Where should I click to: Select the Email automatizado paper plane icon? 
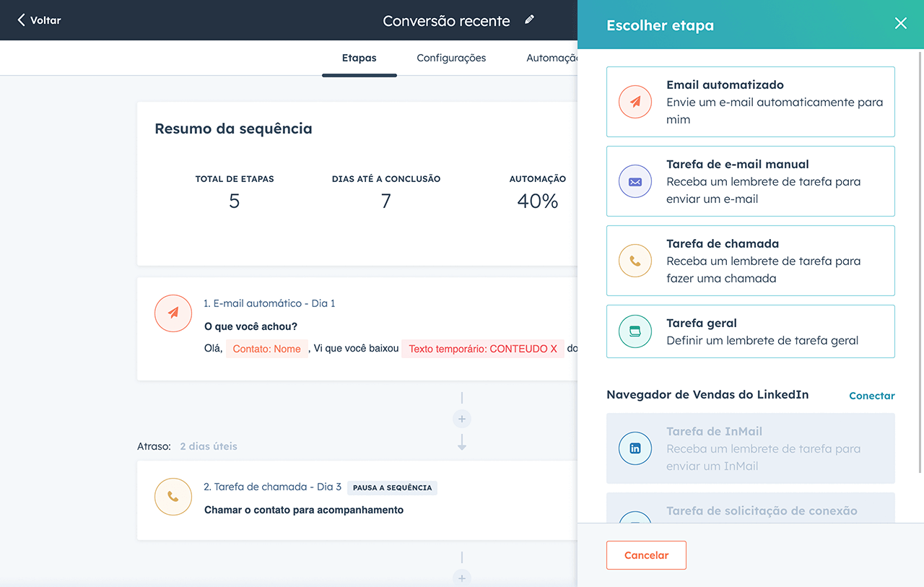(635, 102)
